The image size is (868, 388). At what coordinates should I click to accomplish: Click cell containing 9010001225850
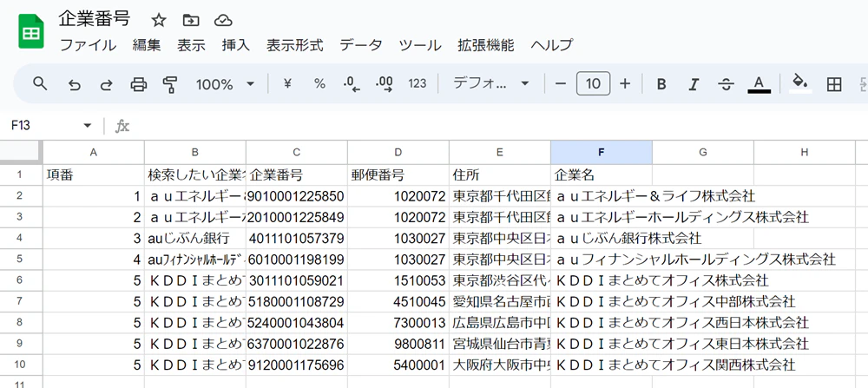297,196
